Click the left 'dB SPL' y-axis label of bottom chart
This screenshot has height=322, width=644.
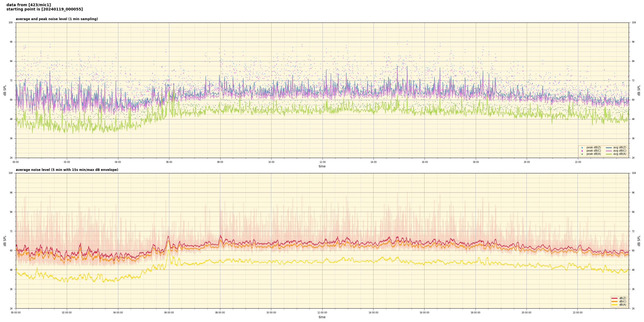pos(5,241)
